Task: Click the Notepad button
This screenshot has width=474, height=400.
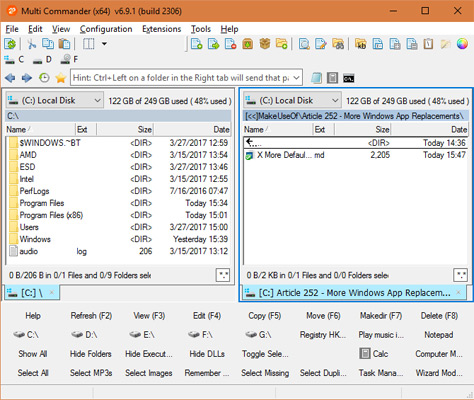Action: tap(439, 335)
